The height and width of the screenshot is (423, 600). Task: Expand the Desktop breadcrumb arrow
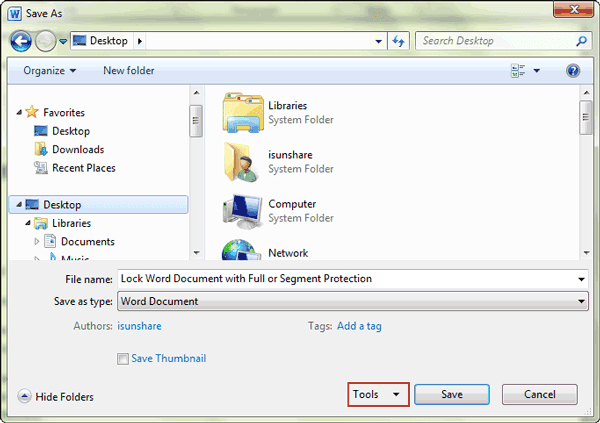(x=140, y=41)
